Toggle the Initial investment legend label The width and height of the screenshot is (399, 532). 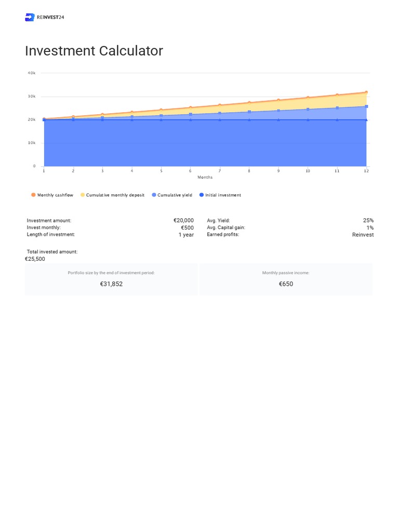(x=223, y=195)
